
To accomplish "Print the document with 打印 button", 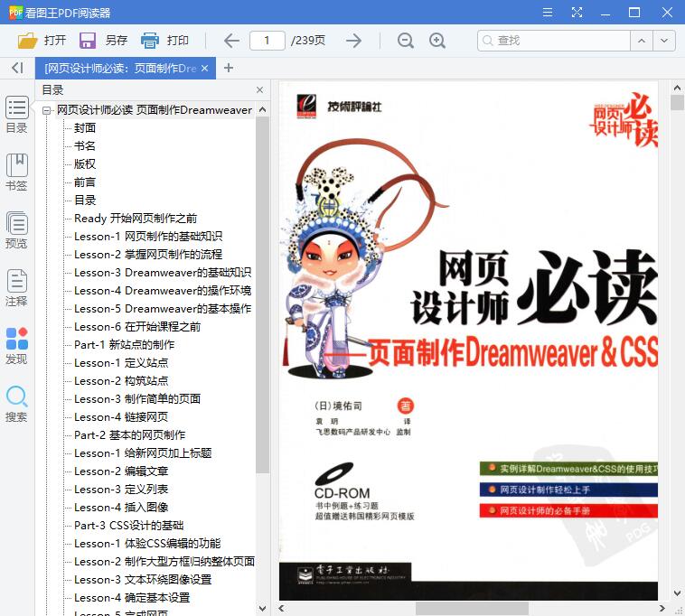I will point(164,41).
